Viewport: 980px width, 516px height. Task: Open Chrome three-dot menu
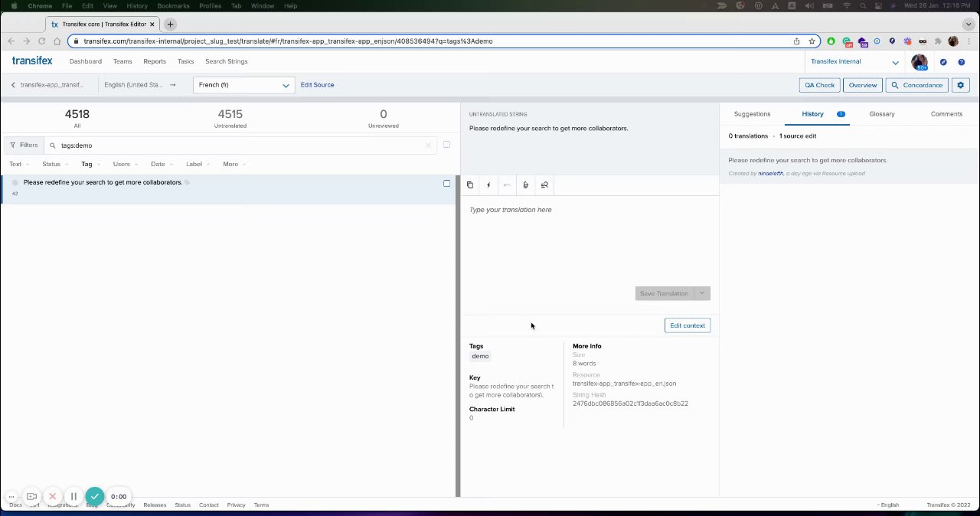coord(969,41)
